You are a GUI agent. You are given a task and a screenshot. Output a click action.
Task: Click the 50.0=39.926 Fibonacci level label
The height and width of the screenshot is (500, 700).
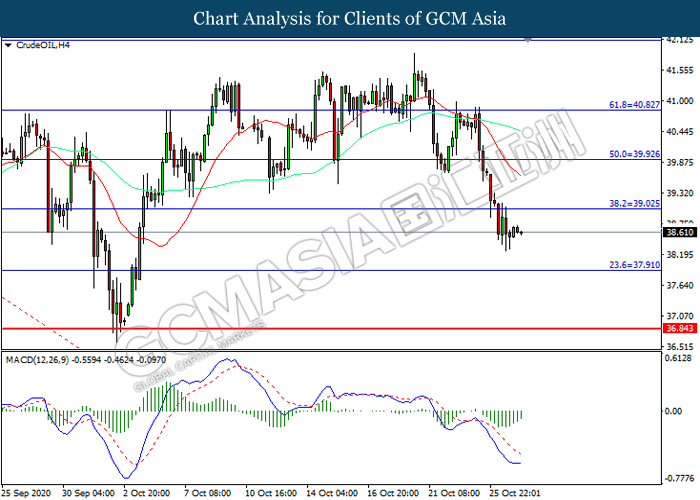pos(634,154)
